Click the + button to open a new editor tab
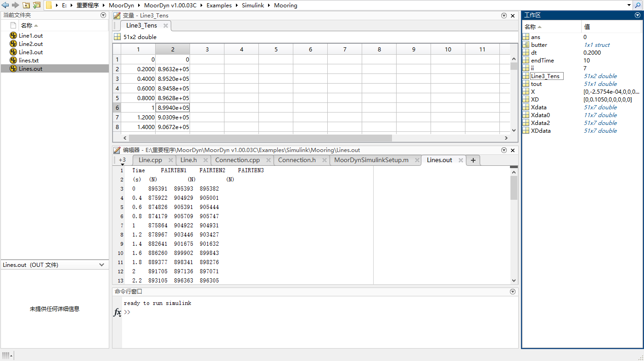This screenshot has width=644, height=361. click(473, 160)
